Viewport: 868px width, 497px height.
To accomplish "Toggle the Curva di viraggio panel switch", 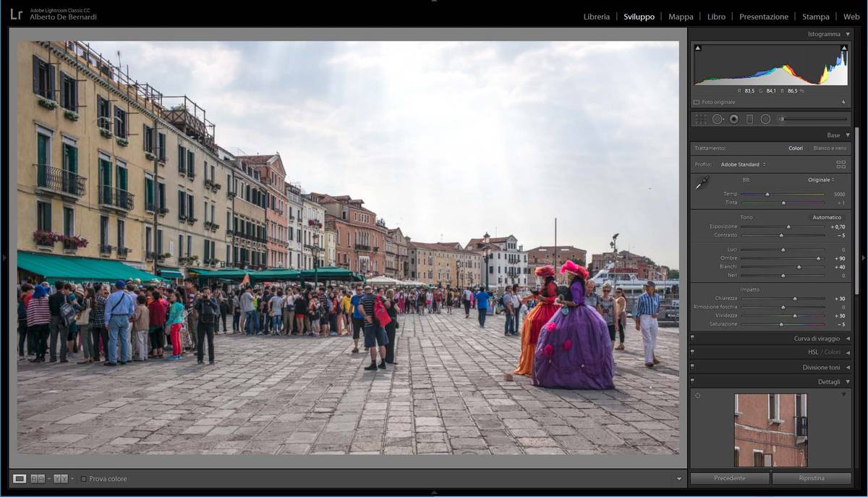I will point(692,338).
